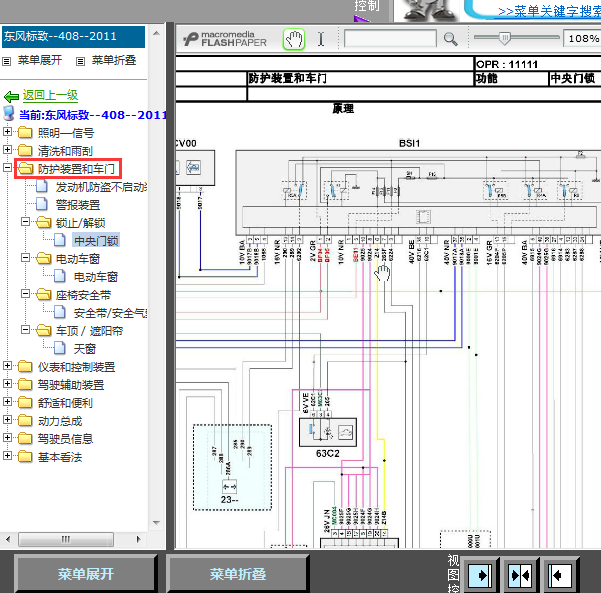Click the 108% zoom percentage box

coord(582,39)
